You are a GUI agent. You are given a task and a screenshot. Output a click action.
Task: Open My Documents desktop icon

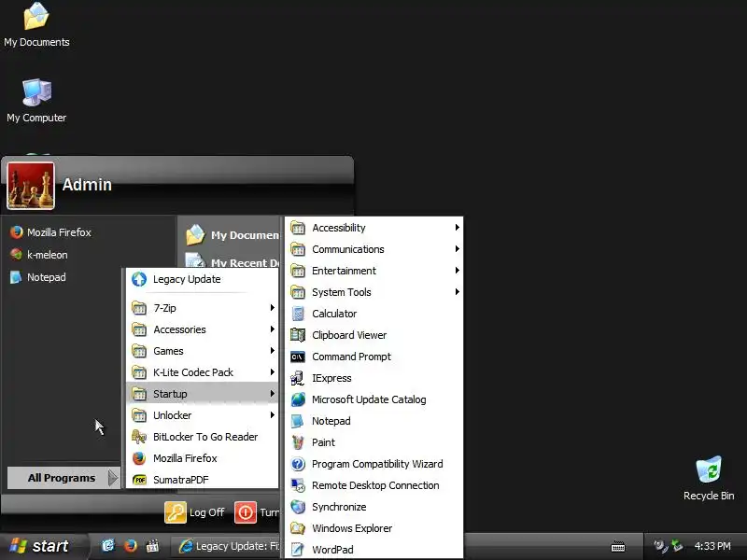click(x=36, y=16)
